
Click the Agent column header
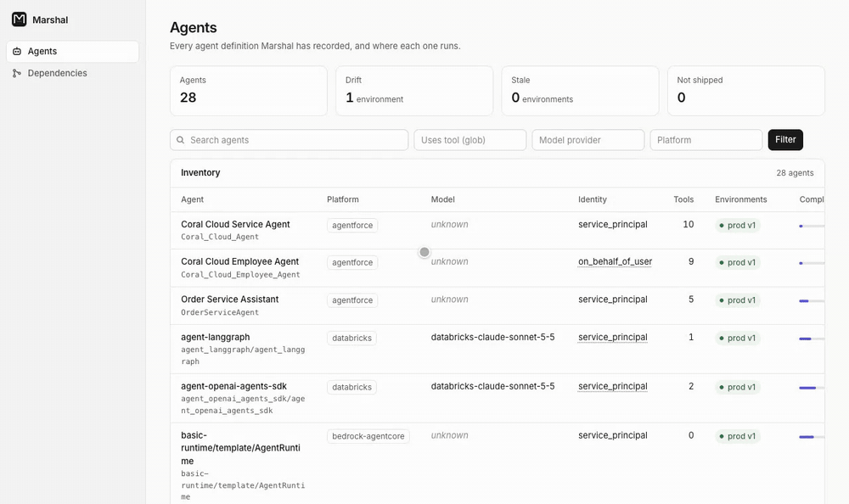click(192, 199)
